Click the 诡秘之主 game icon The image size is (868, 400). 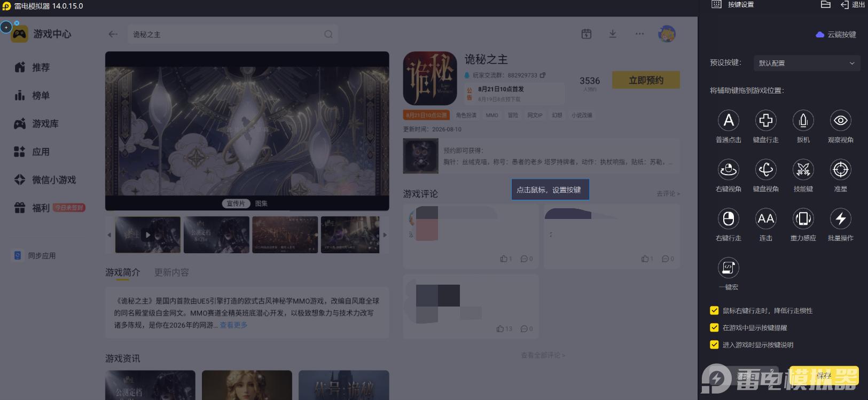430,79
